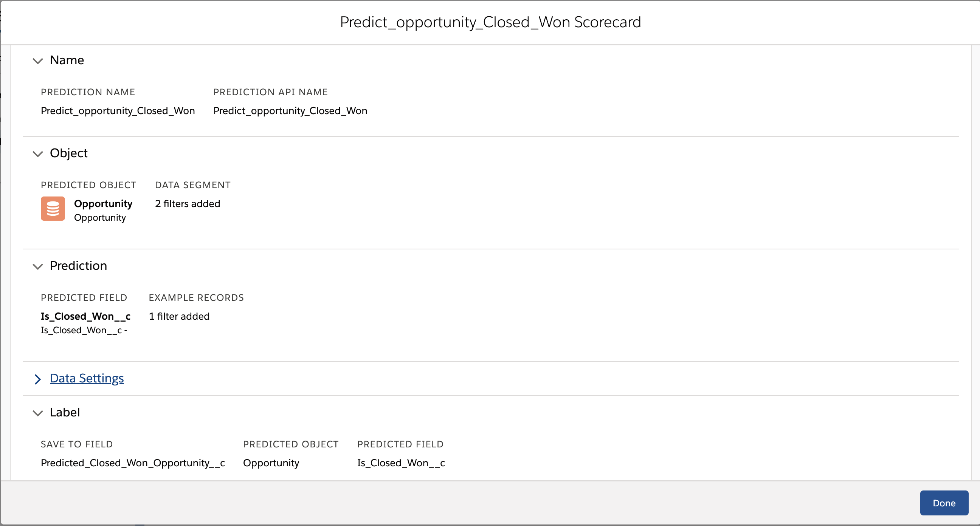Click the scorecard dialog title

click(x=490, y=22)
